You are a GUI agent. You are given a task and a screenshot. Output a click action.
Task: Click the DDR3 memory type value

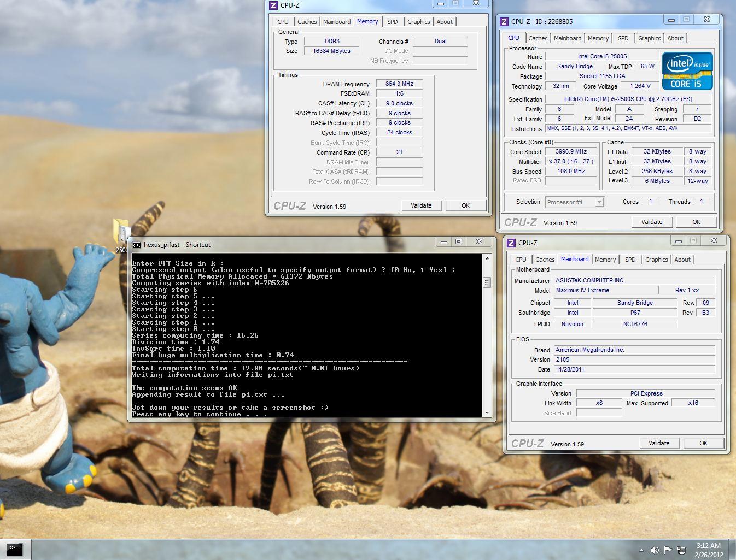[331, 41]
